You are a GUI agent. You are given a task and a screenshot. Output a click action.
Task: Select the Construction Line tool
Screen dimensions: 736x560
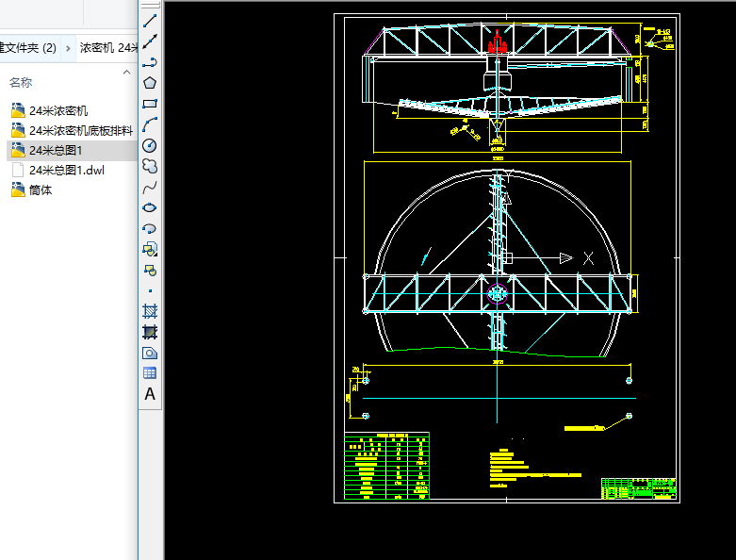tap(150, 41)
